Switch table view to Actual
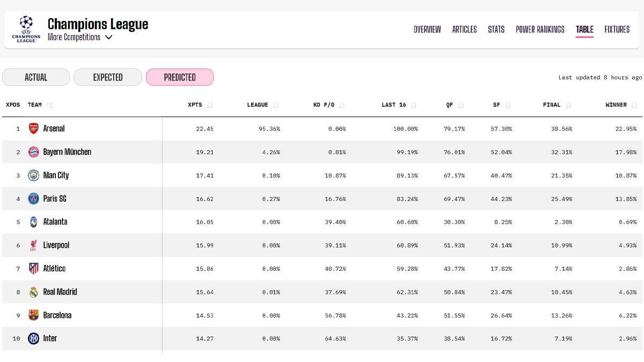 click(x=36, y=77)
